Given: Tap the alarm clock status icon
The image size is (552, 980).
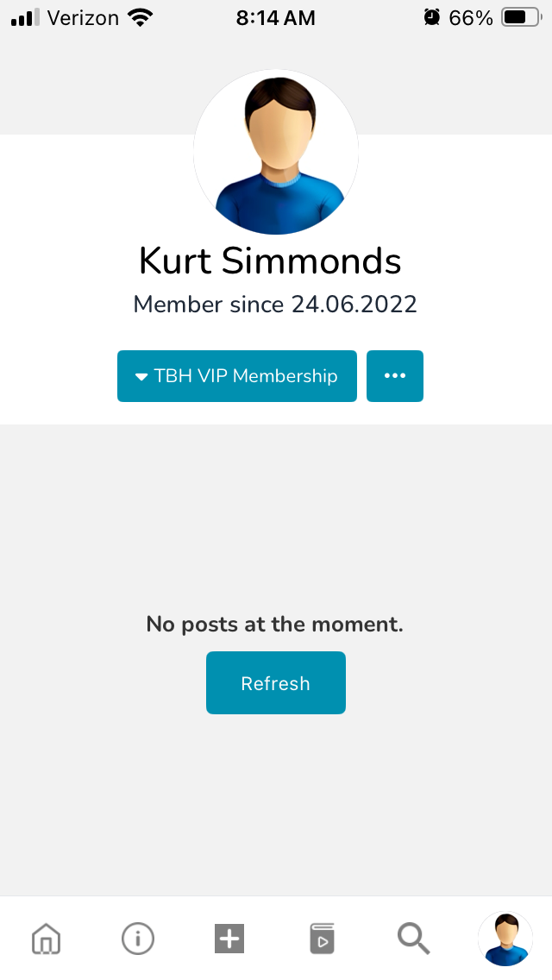Looking at the screenshot, I should [432, 17].
